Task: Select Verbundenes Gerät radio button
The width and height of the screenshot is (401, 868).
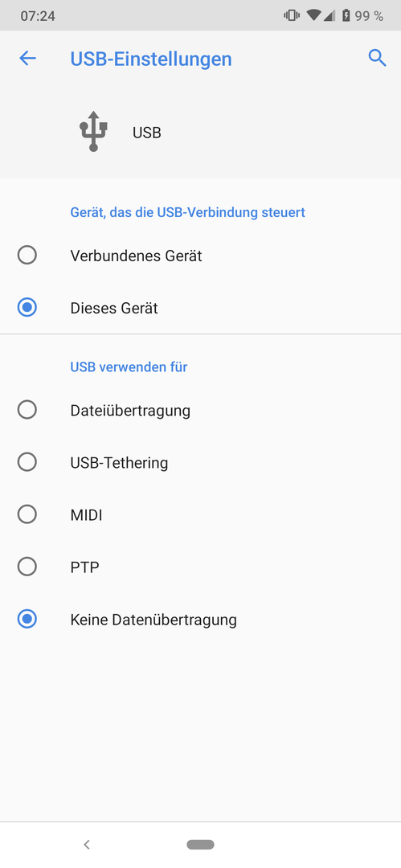Action: pyautogui.click(x=201, y=256)
